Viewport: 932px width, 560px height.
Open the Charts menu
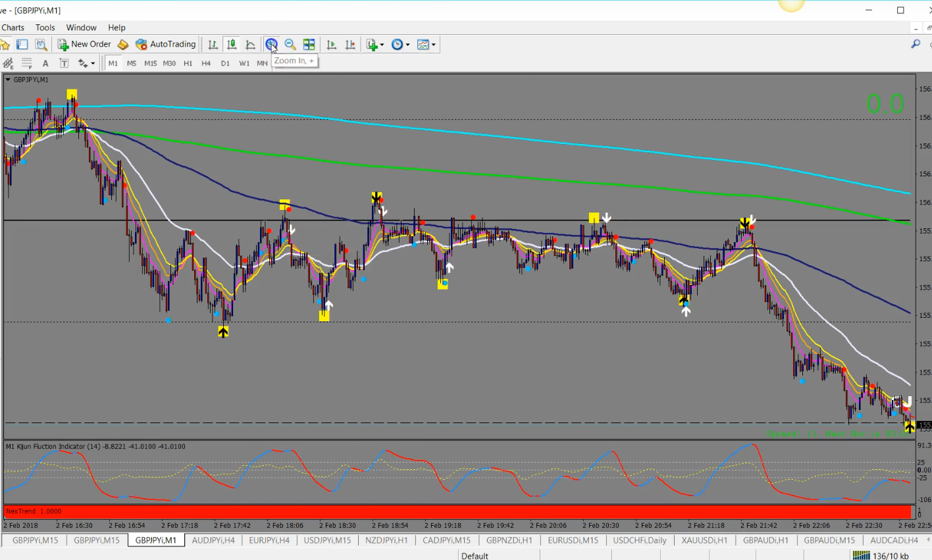coord(13,28)
